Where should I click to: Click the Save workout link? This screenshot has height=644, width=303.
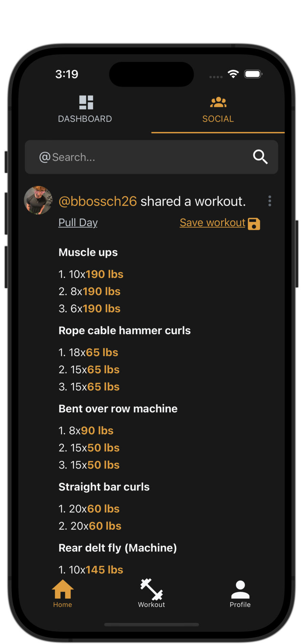pyautogui.click(x=213, y=222)
